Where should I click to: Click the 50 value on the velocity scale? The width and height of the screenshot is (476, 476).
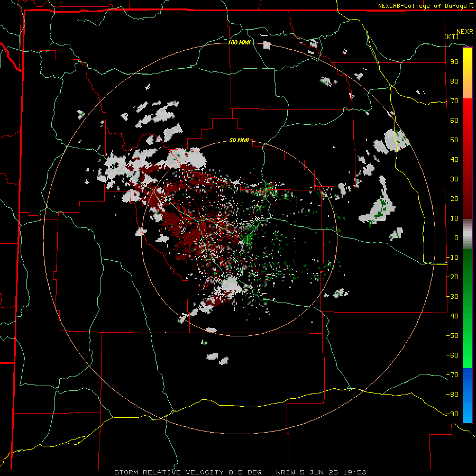(454, 140)
